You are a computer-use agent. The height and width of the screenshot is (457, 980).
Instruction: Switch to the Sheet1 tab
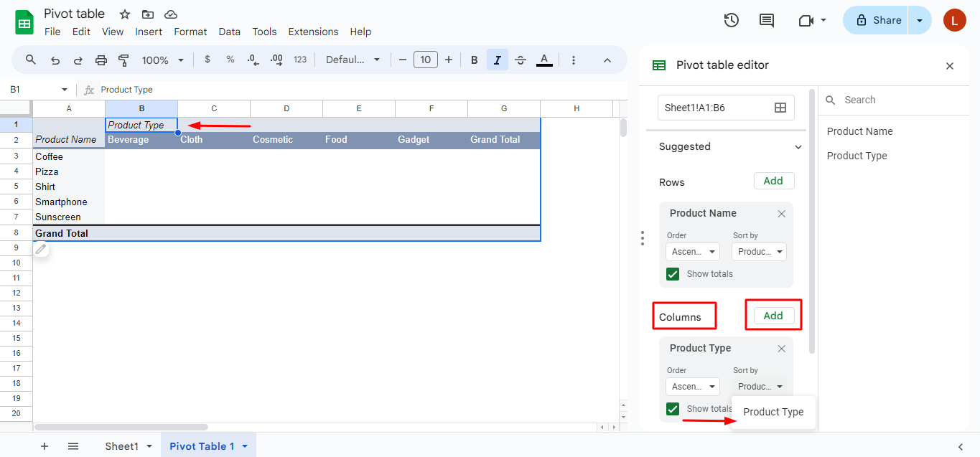122,446
